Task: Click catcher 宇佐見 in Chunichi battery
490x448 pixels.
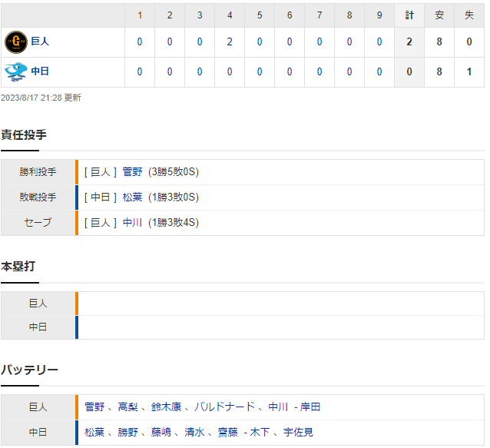Action: click(299, 433)
